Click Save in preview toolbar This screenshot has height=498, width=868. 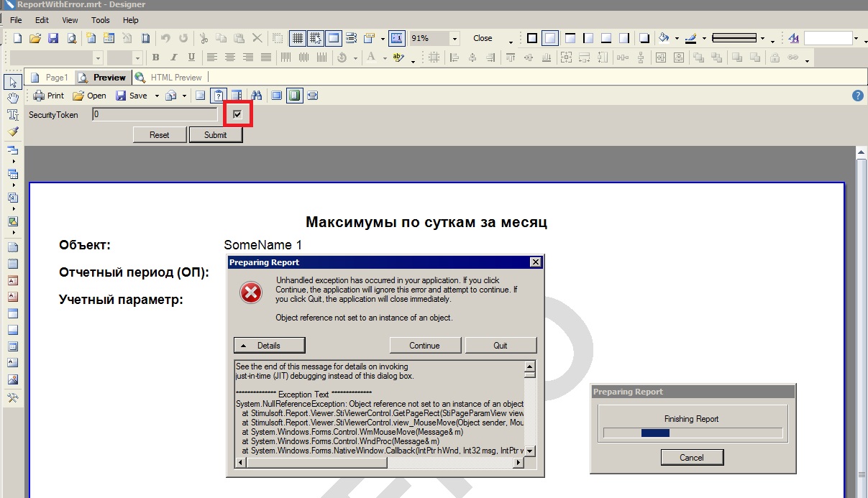point(132,96)
